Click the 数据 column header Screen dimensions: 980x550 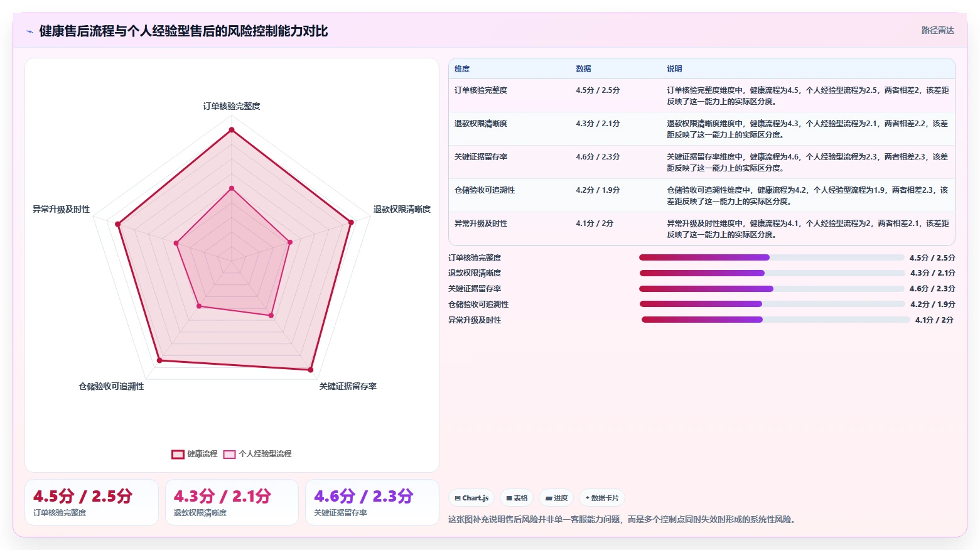click(x=583, y=69)
